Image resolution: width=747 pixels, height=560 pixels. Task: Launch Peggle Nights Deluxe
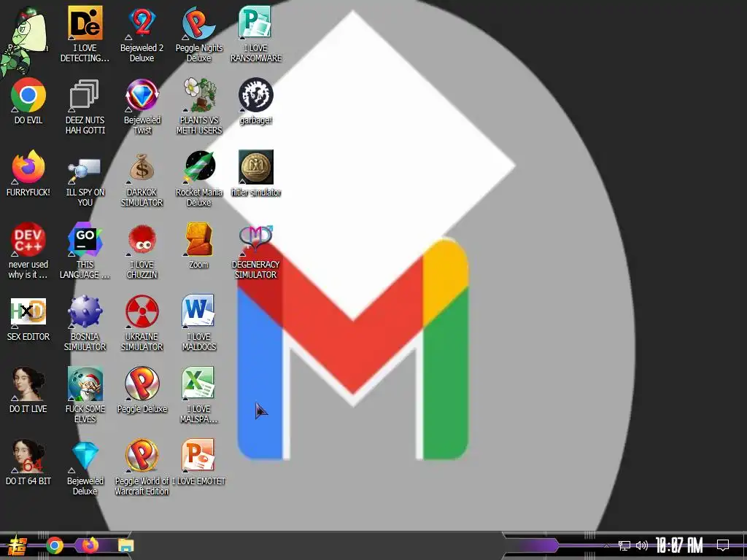click(x=198, y=23)
